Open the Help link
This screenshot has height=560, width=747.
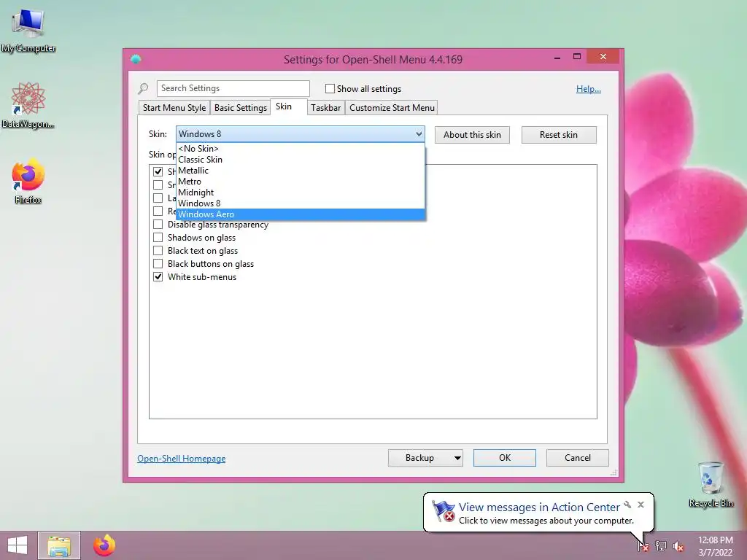(589, 88)
